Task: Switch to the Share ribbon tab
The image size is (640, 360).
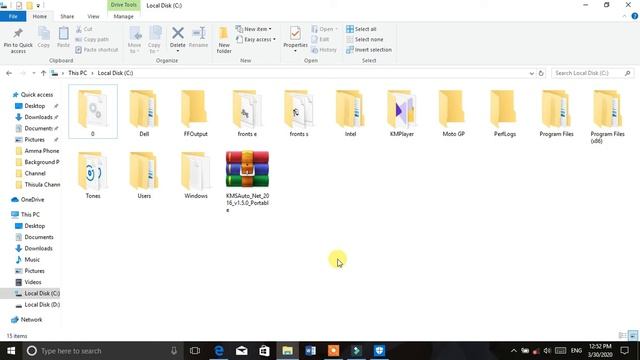Action: click(x=67, y=16)
